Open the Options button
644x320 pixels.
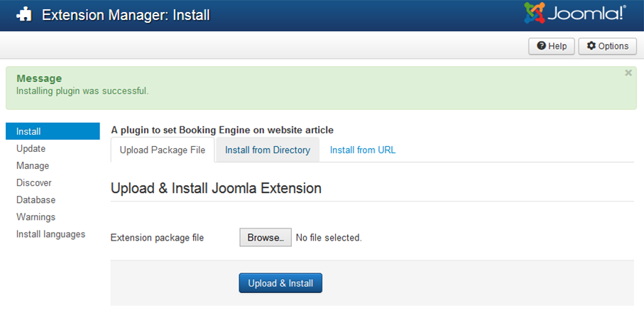(607, 46)
